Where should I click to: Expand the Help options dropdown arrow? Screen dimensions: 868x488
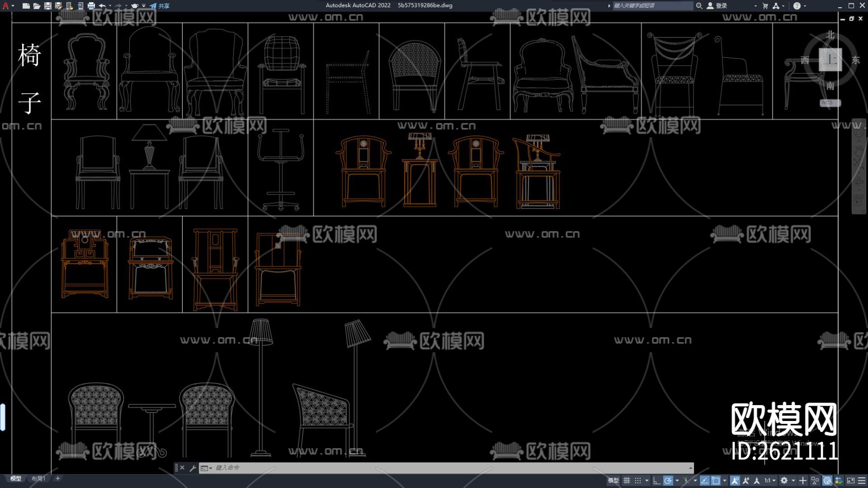(x=805, y=6)
